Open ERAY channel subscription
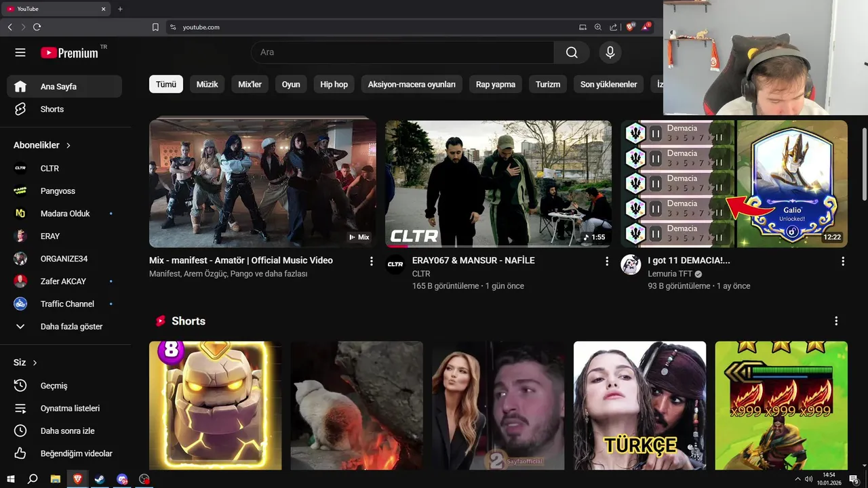Viewport: 868px width, 488px height. pos(64,236)
